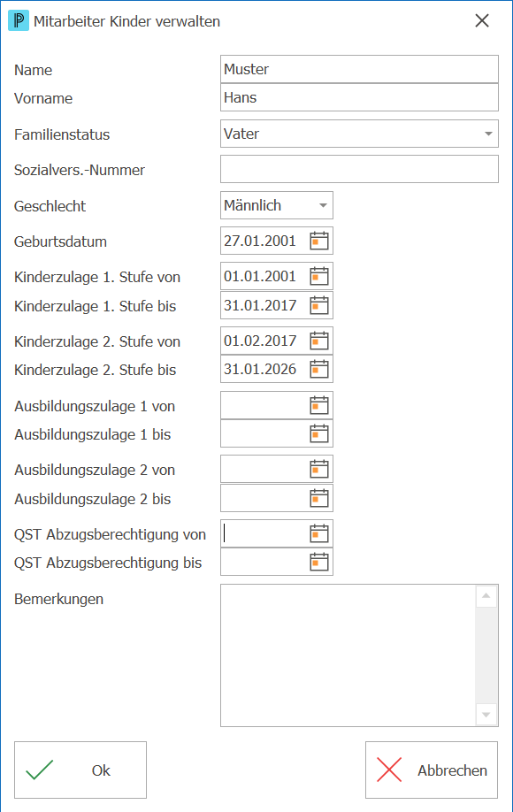Open calendar for Ausbildungszulage 2 von
This screenshot has height=812, width=513.
pos(319,469)
